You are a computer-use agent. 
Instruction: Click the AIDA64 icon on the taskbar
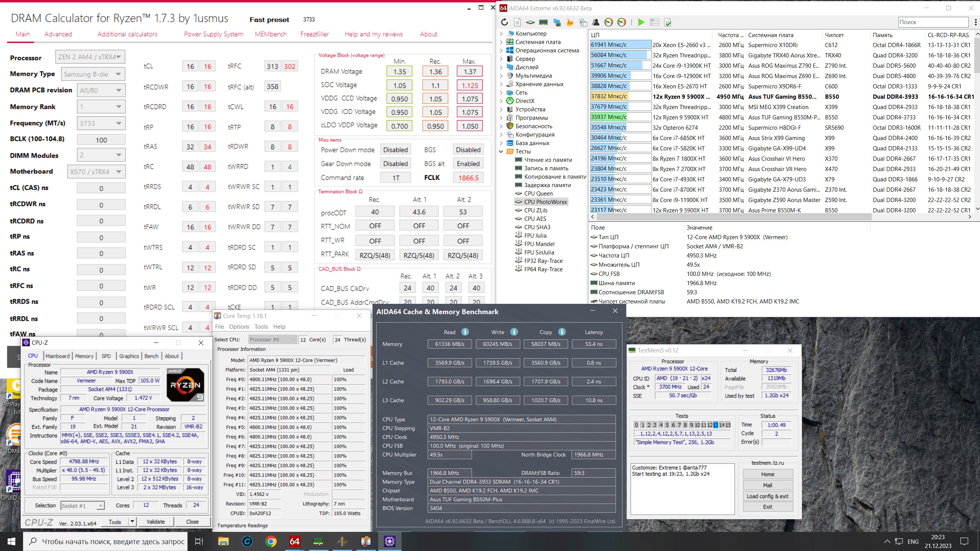pos(294,541)
